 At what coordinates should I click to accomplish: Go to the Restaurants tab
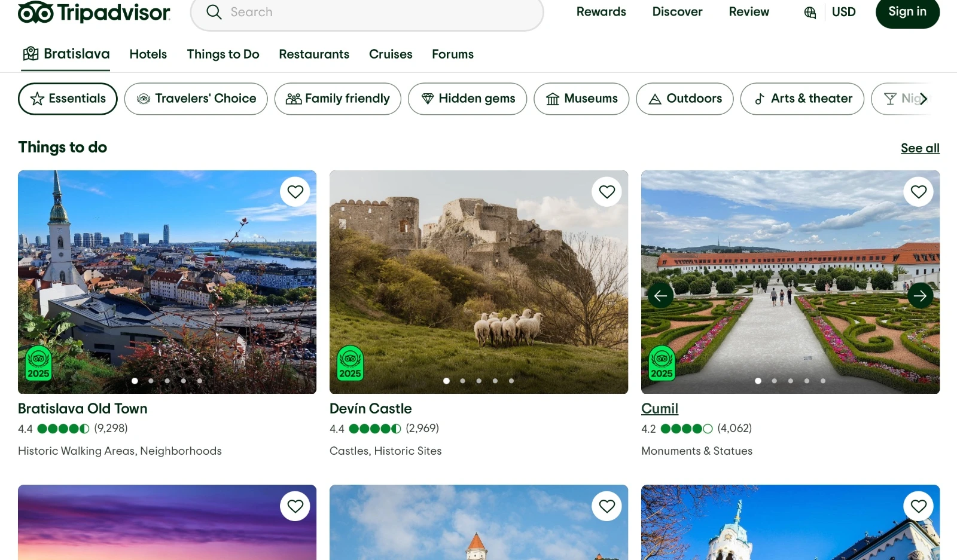313,54
